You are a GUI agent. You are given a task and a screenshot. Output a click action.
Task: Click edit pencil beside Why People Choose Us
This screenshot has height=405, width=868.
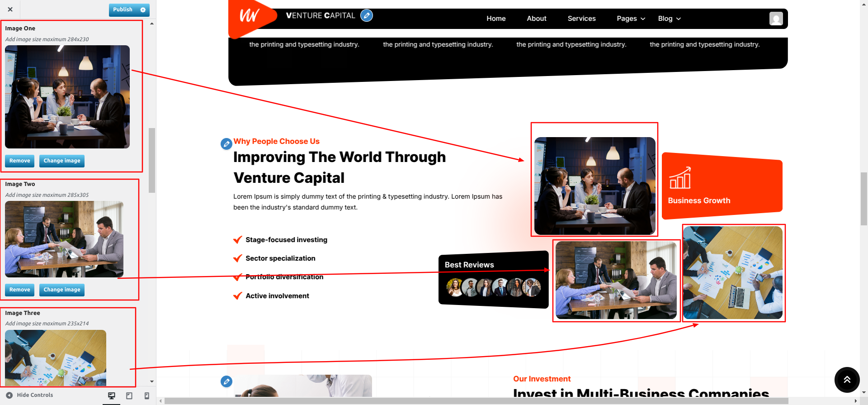(x=226, y=144)
